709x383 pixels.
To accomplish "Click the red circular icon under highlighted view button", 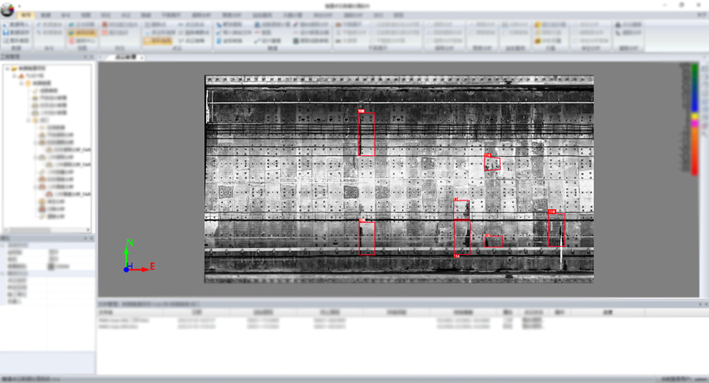I will coord(71,41).
